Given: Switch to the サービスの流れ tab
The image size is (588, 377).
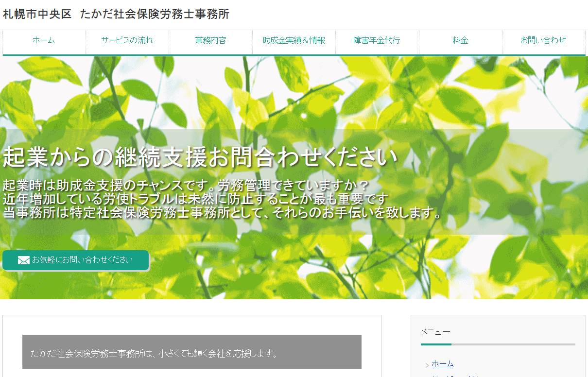Looking at the screenshot, I should pyautogui.click(x=127, y=41).
